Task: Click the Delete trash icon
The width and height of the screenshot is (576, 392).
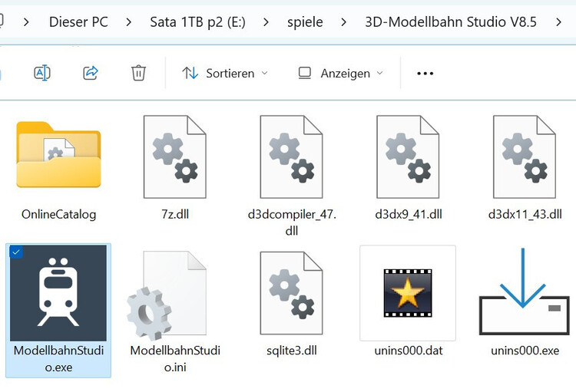Action: pyautogui.click(x=138, y=73)
